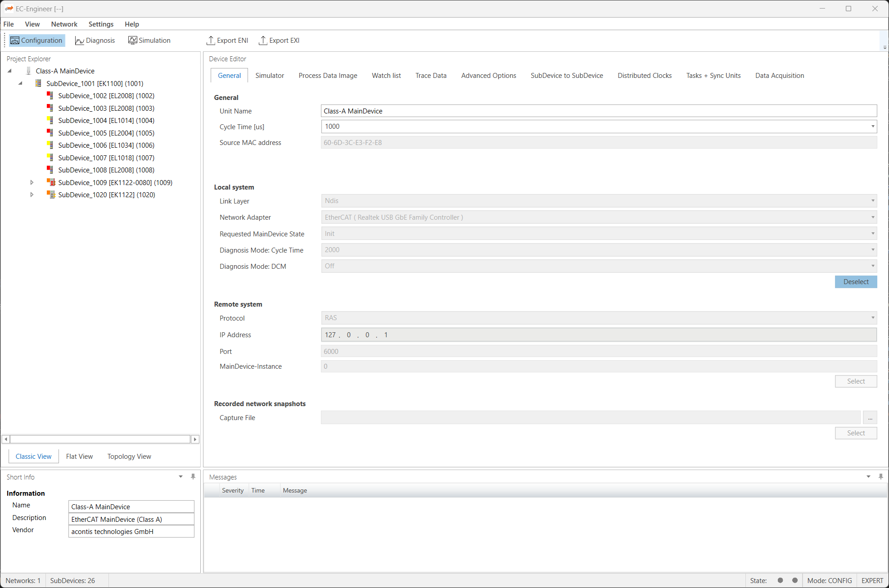Open Diagnosis mode from the toolbar
The width and height of the screenshot is (889, 588).
pos(95,41)
